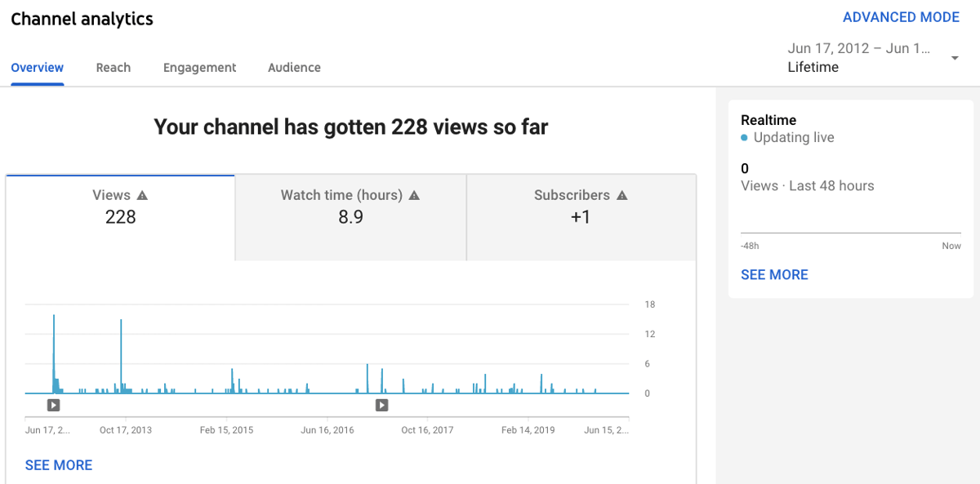Click inside the last 48 hours realtime chart
This screenshot has width=980, height=484.
pos(849,220)
